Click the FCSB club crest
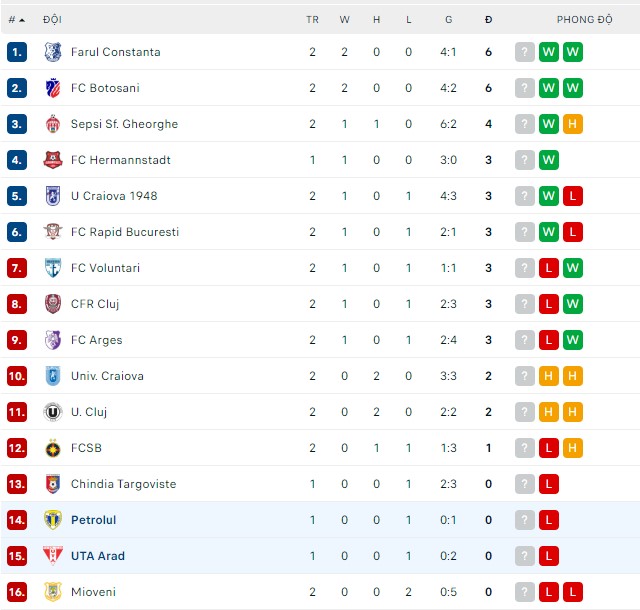The width and height of the screenshot is (640, 610). point(53,448)
